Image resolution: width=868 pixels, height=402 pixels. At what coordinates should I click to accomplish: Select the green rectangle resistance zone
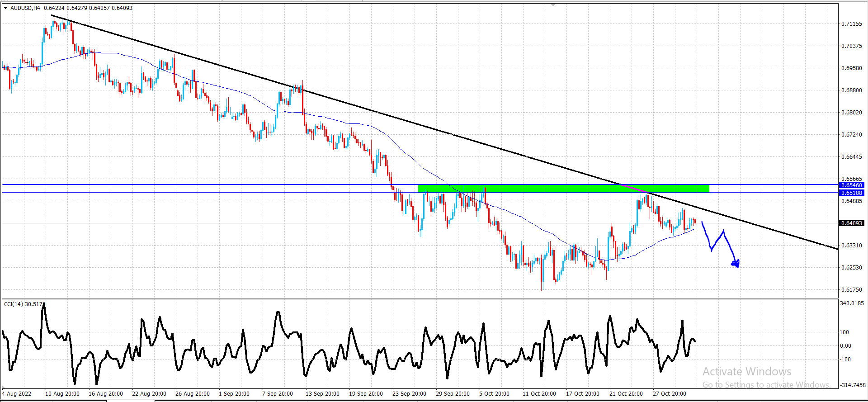pos(563,189)
